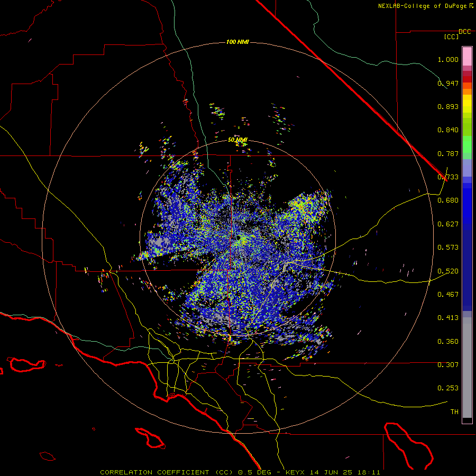The image size is (476, 476).
Task: Pick the pink top segment of the color bar
Action: (x=467, y=57)
